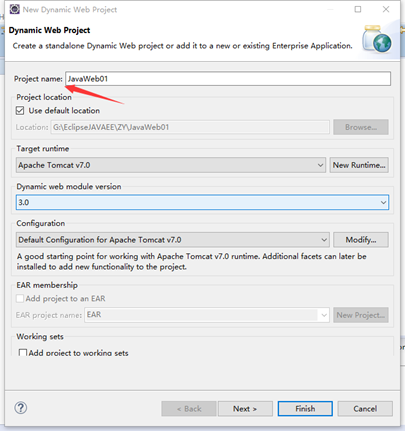Expand the EAR project name combo box
Screen dimensions: 405x431
(x=207, y=315)
